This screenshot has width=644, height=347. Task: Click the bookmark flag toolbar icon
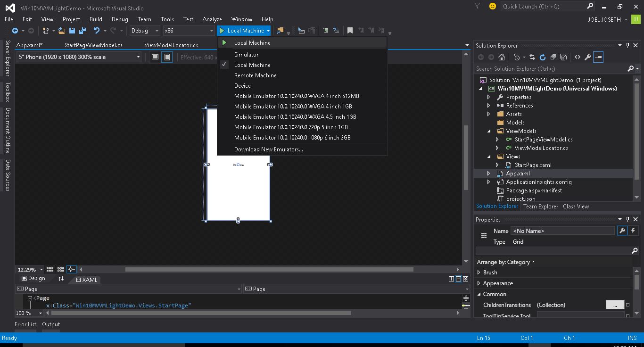350,31
